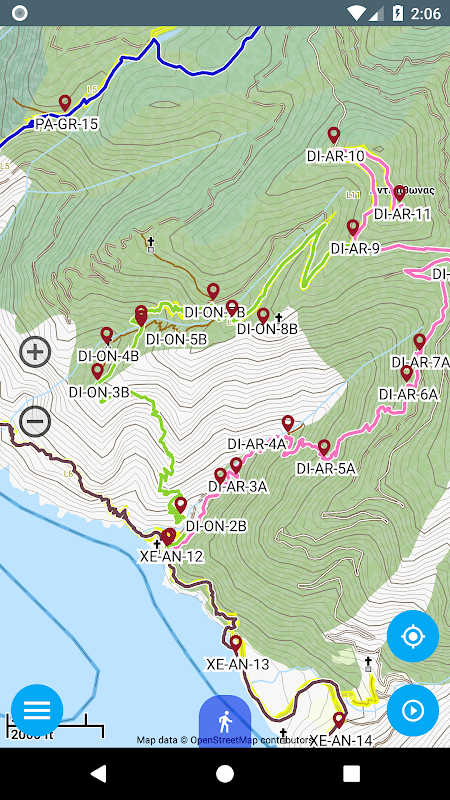Open the hamburger menu button
This screenshot has width=450, height=800.
pyautogui.click(x=37, y=710)
